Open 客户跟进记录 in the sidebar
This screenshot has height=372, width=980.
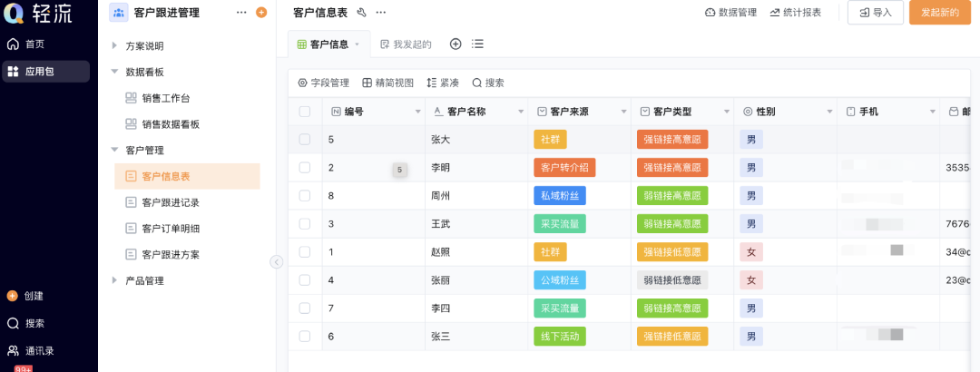[x=171, y=202]
